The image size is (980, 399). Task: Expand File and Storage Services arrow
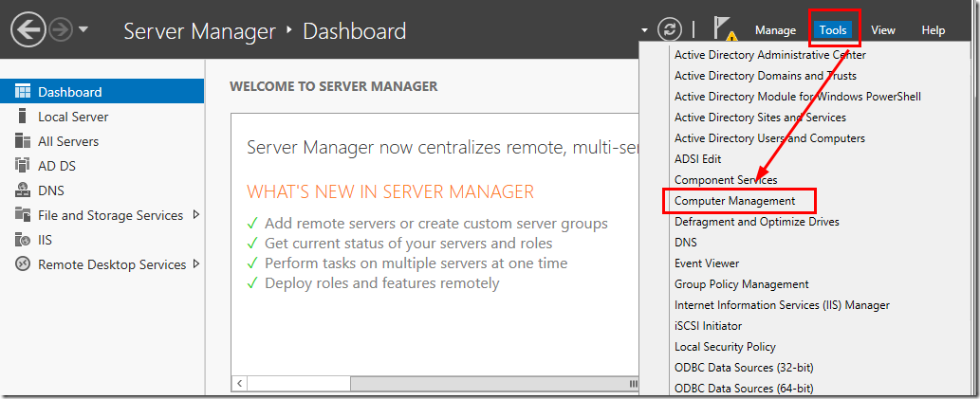tap(195, 214)
